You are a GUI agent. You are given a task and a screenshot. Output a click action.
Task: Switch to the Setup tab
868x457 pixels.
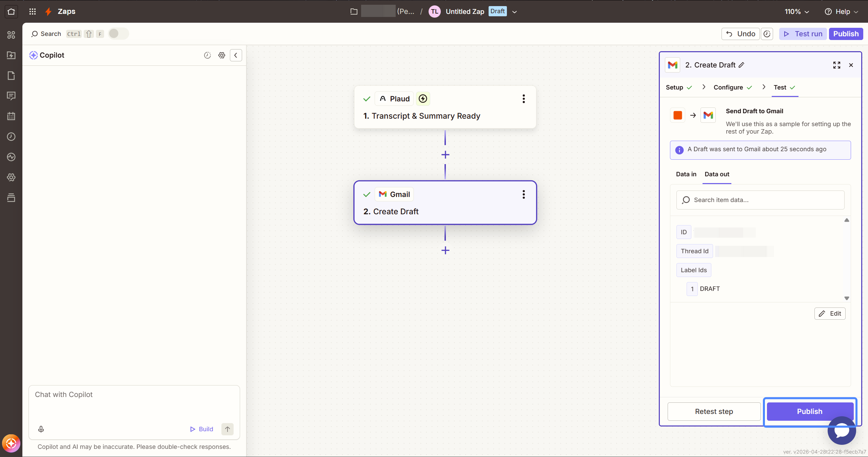(679, 87)
